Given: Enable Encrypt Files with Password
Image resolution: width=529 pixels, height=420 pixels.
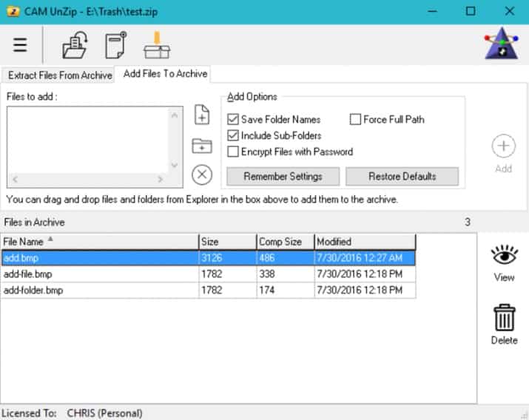Looking at the screenshot, I should click(x=233, y=152).
